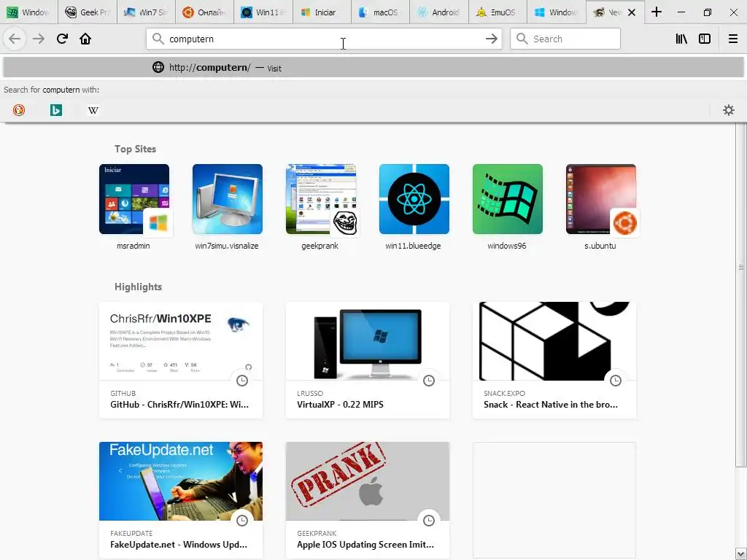This screenshot has height=560, width=747.
Task: Click the Top Sites section heading
Action: [x=135, y=149]
